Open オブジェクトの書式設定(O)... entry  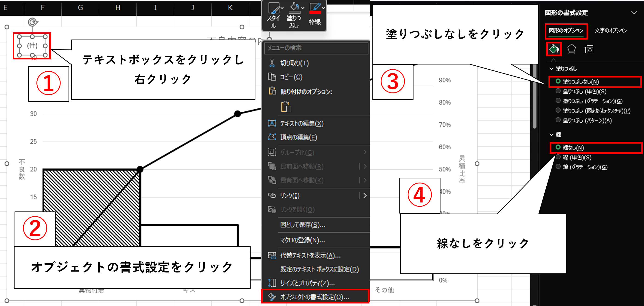point(315,297)
